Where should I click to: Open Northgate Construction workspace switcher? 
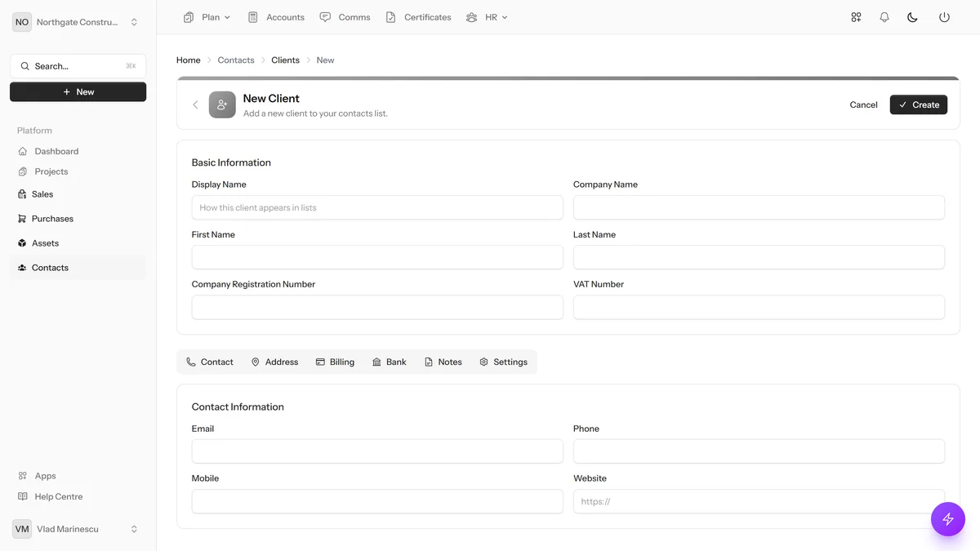(78, 22)
